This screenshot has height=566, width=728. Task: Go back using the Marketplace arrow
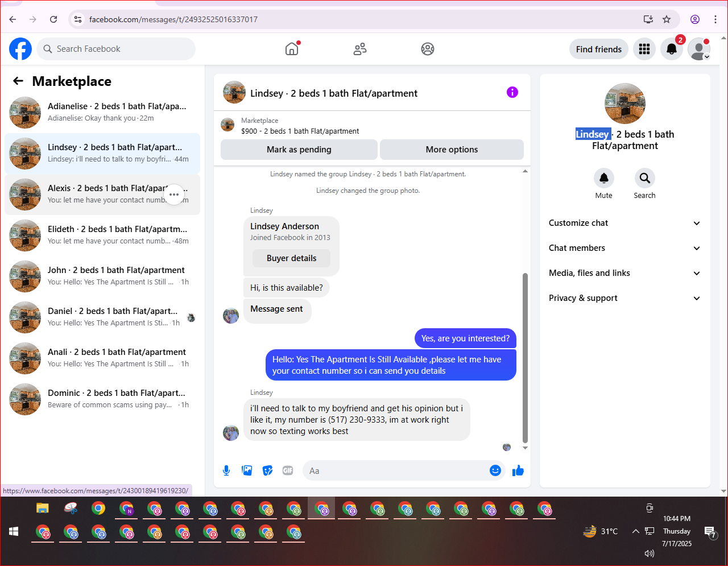[18, 81]
